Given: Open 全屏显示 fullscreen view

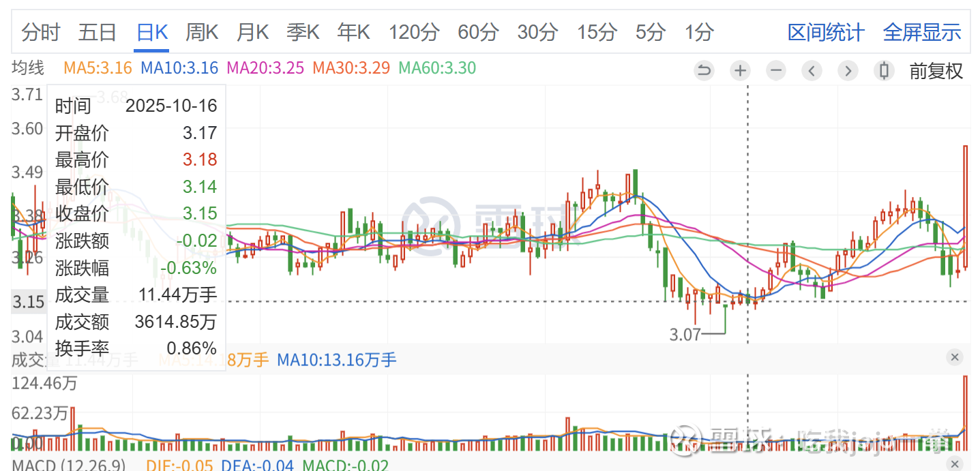Looking at the screenshot, I should tap(922, 32).
